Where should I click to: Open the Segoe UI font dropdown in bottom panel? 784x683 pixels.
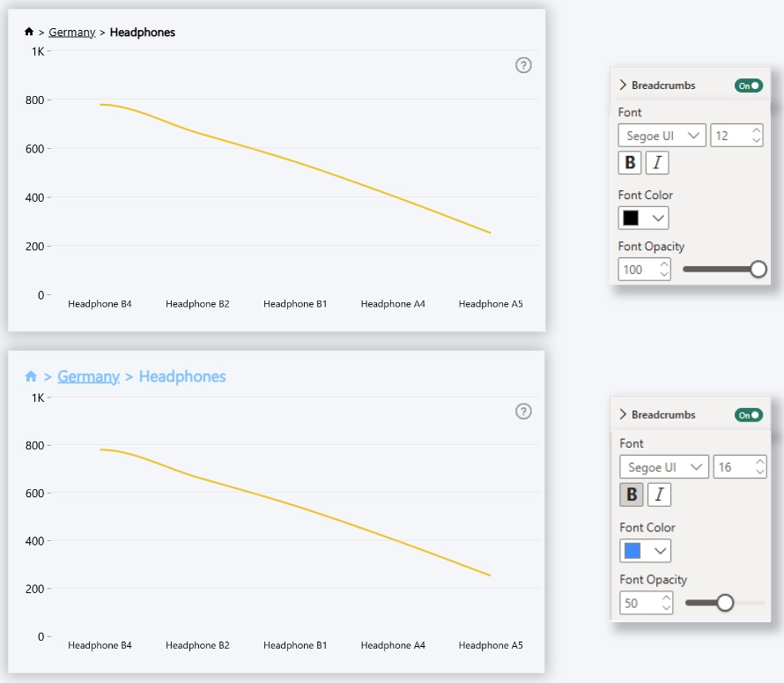tap(664, 467)
